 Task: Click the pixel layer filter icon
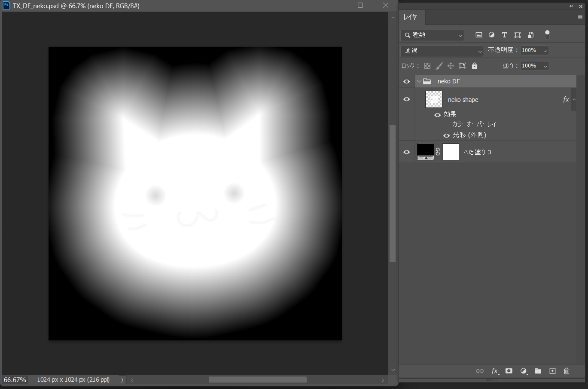[478, 35]
